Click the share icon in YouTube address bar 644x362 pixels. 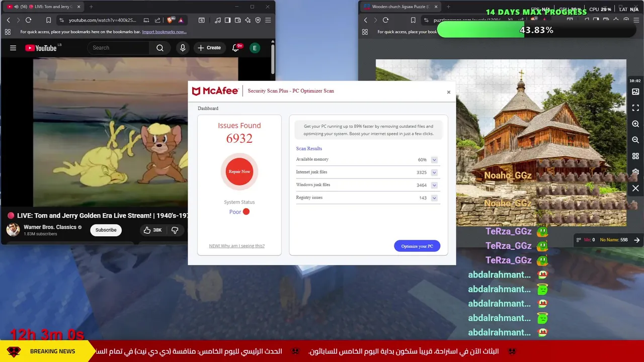pyautogui.click(x=157, y=20)
